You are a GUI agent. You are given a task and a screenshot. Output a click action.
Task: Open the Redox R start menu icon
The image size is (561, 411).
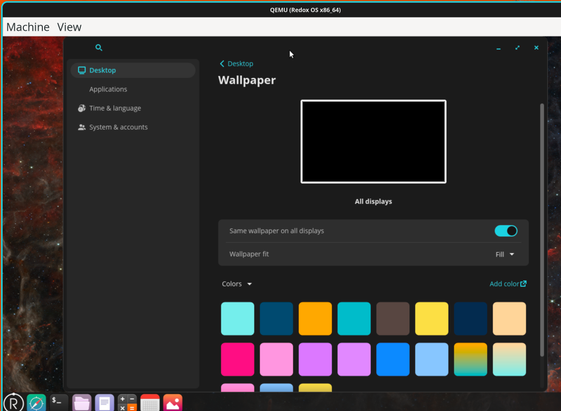click(14, 403)
